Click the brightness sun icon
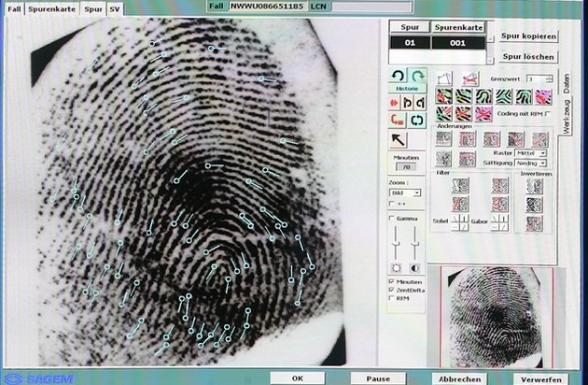This screenshot has width=588, height=385. pos(397,266)
